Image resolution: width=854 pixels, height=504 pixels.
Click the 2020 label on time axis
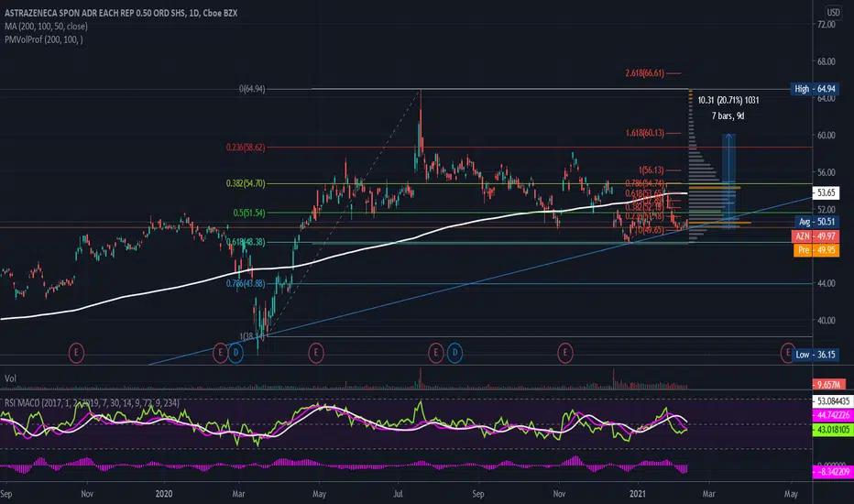click(x=163, y=494)
